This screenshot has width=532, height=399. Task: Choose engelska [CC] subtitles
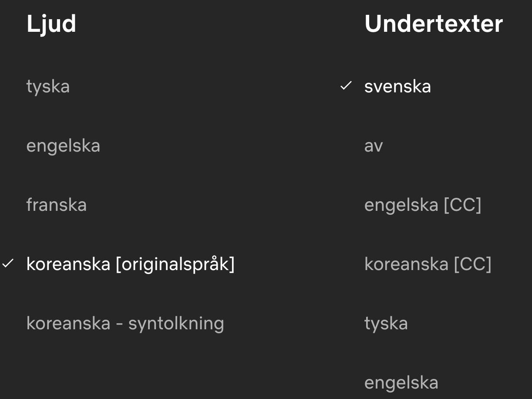[x=423, y=205]
